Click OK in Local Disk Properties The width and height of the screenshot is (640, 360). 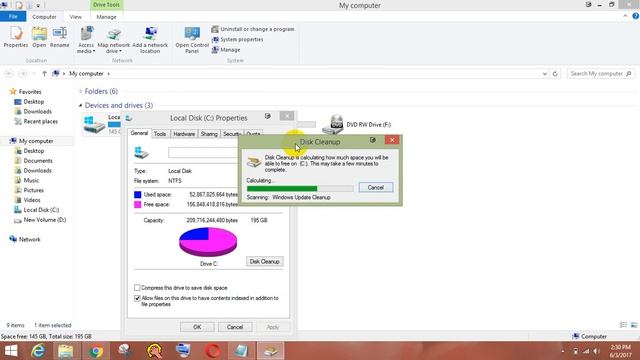(197, 327)
